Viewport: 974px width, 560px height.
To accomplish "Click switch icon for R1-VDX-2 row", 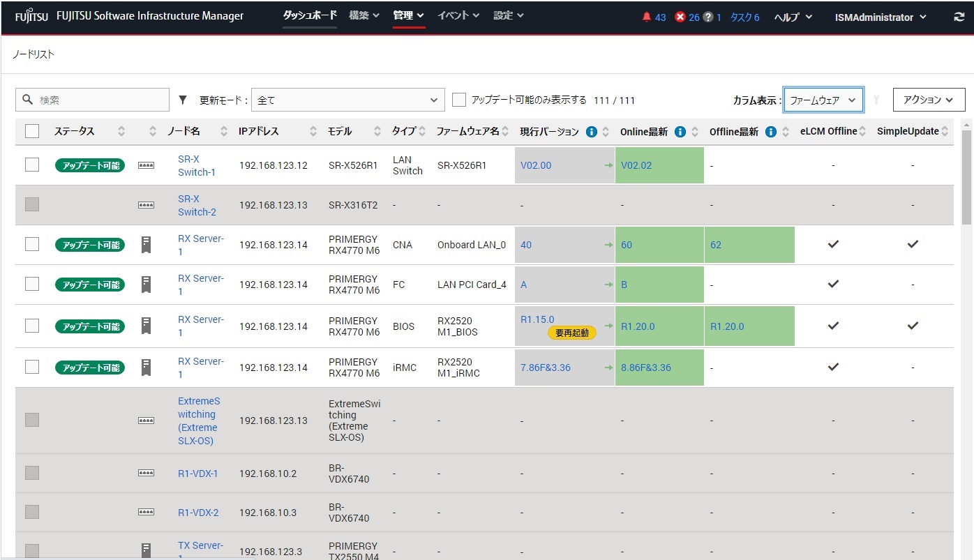I will coord(146,512).
